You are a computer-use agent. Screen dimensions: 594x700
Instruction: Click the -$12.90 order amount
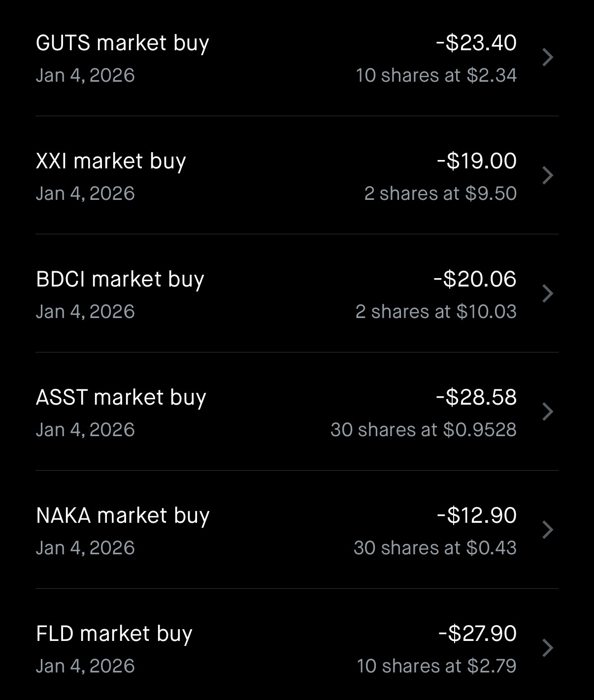point(477,515)
